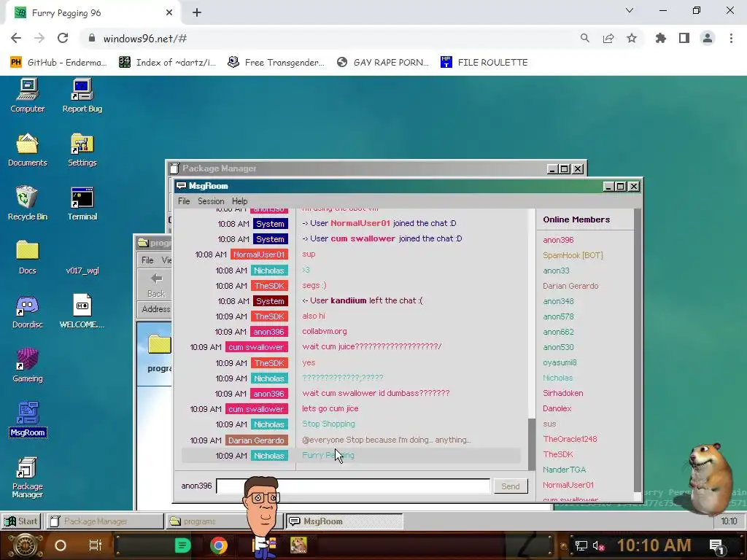Click the address bar zoom search icon
747x560 pixels.
pos(584,38)
